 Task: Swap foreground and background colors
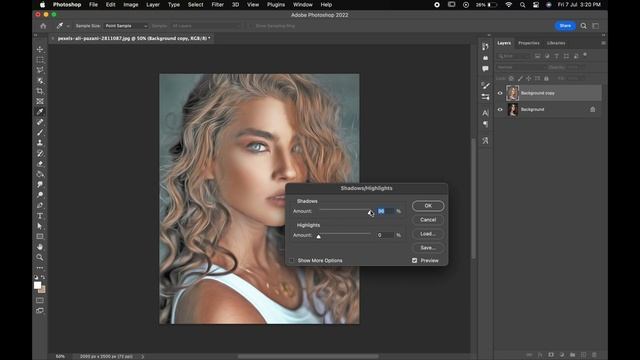tap(43, 277)
